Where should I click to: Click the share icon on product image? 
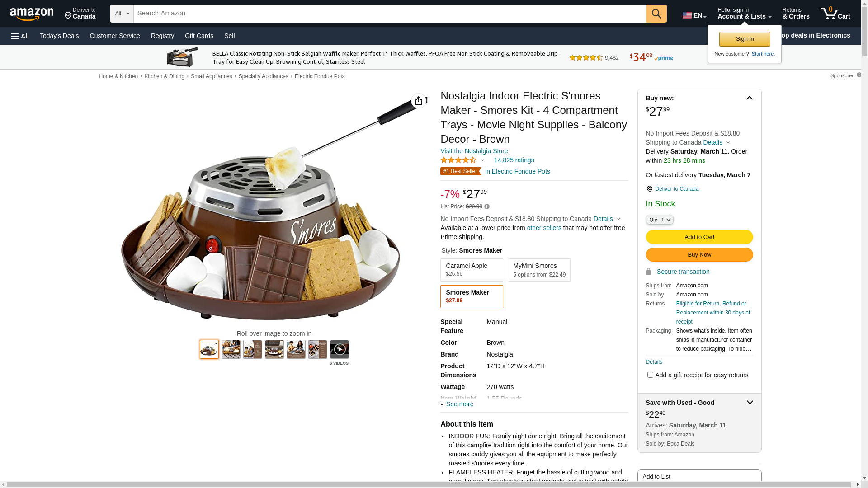419,101
